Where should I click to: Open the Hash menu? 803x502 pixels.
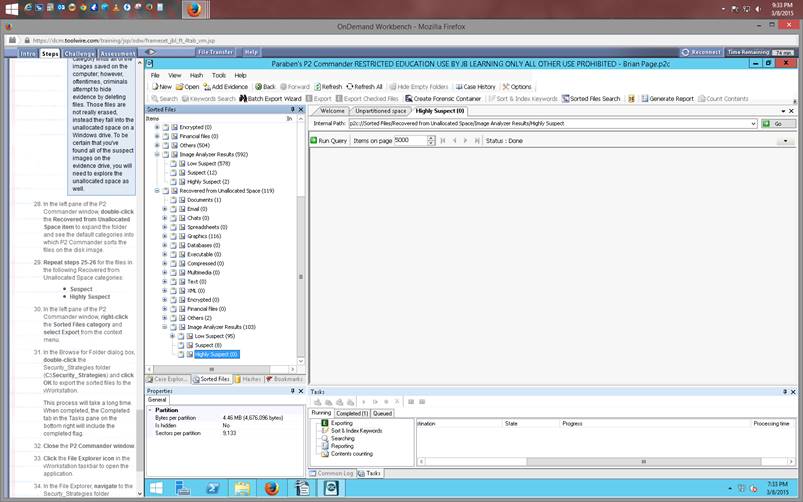(196, 75)
